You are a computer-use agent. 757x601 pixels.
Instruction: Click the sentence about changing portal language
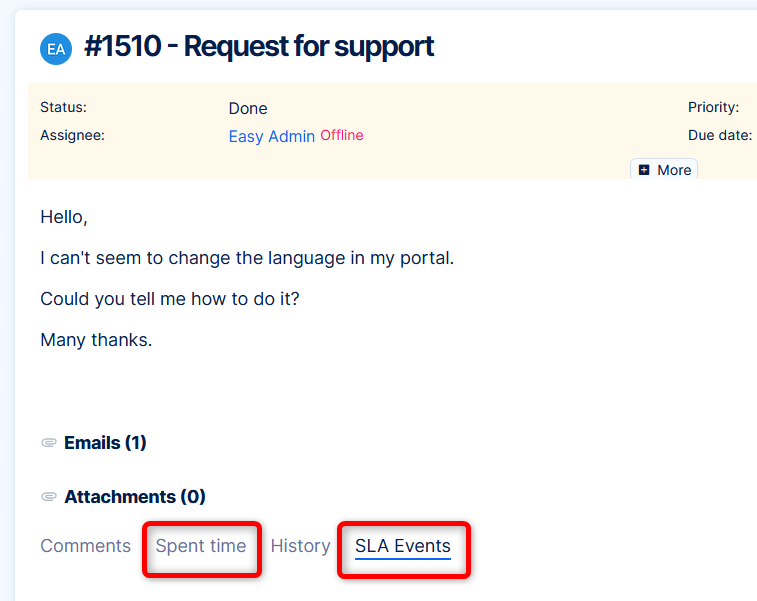pos(247,258)
